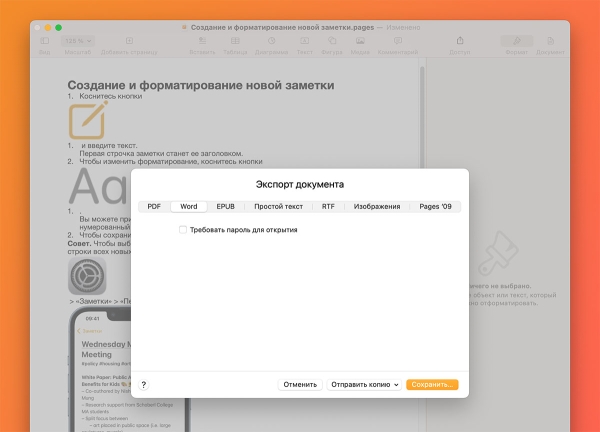Open the Отправить копию dropdown
The width and height of the screenshot is (600, 432).
pos(364,385)
